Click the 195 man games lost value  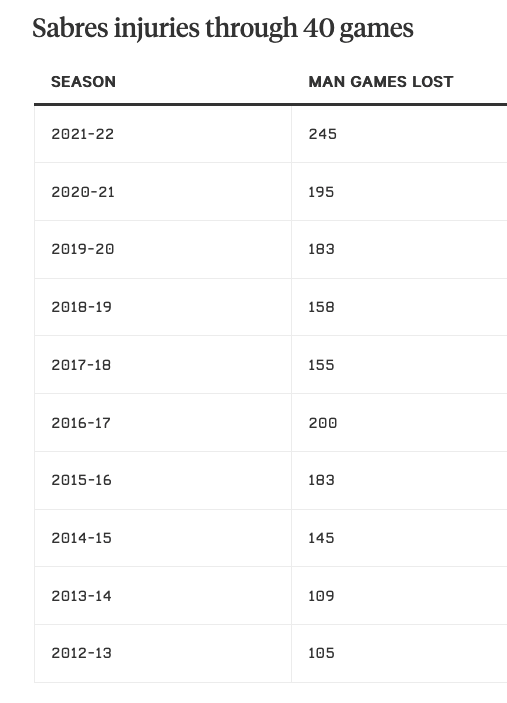pos(321,192)
